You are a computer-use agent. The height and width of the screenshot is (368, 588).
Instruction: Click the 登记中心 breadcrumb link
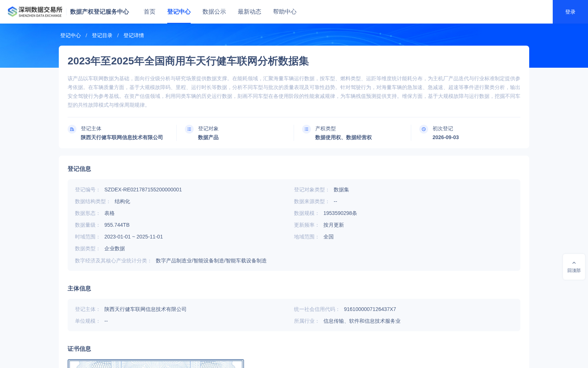tap(71, 35)
